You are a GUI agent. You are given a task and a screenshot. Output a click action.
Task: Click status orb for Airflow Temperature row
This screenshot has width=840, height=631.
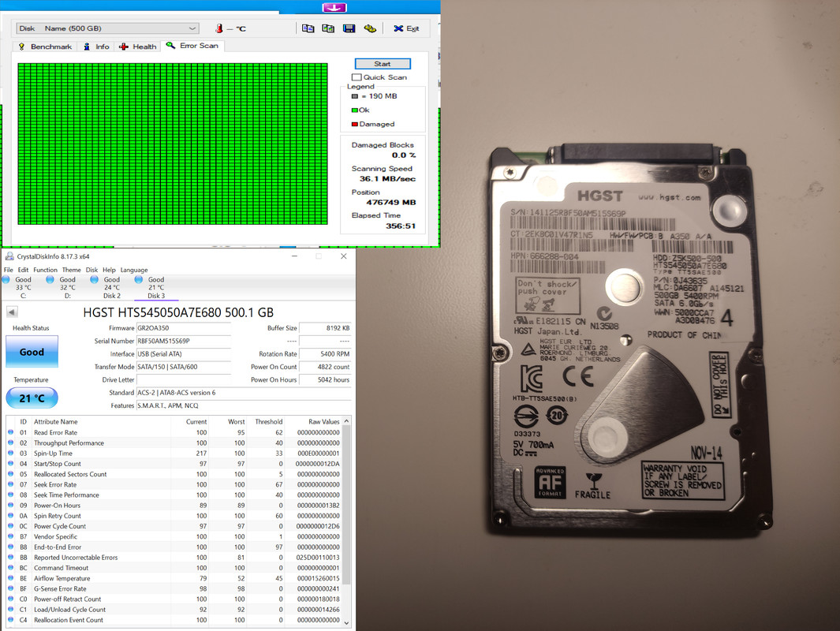point(11,578)
